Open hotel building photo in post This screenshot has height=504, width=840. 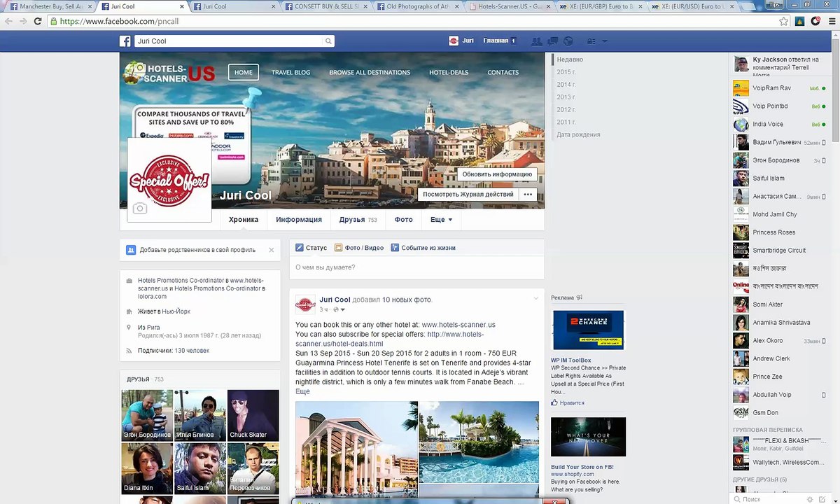(356, 448)
